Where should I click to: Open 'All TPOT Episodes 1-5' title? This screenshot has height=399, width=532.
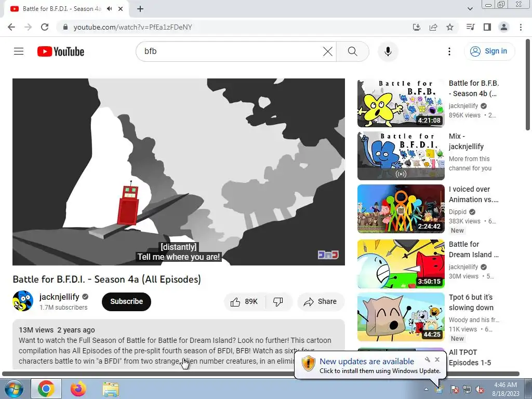pos(470,357)
